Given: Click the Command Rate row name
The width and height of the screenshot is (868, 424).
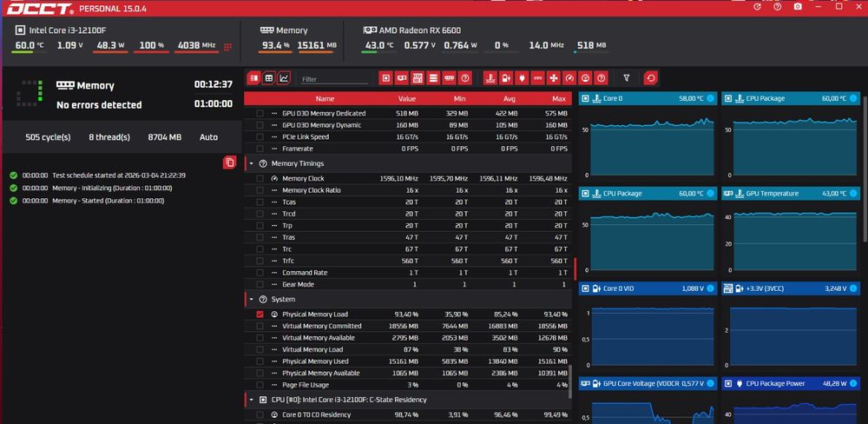Looking at the screenshot, I should 305,273.
